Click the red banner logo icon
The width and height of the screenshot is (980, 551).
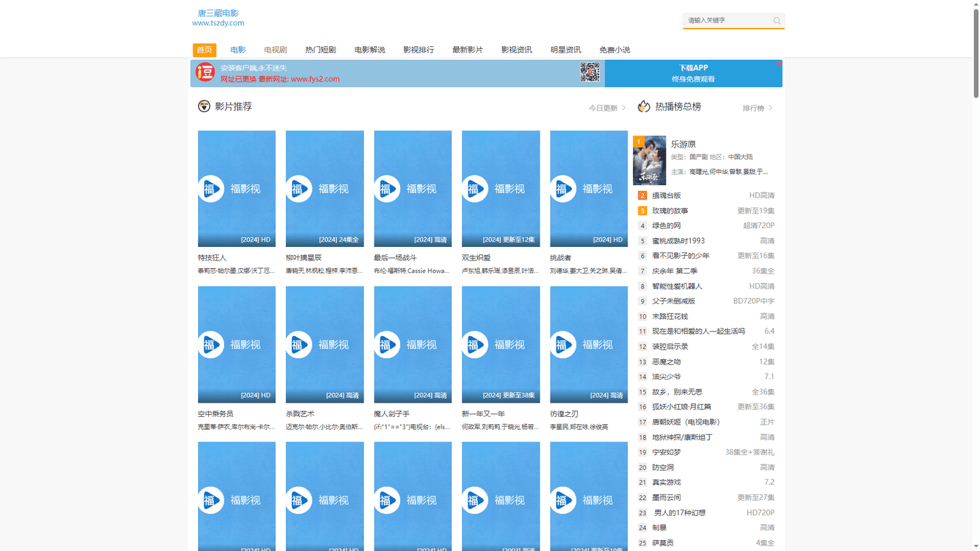[205, 72]
